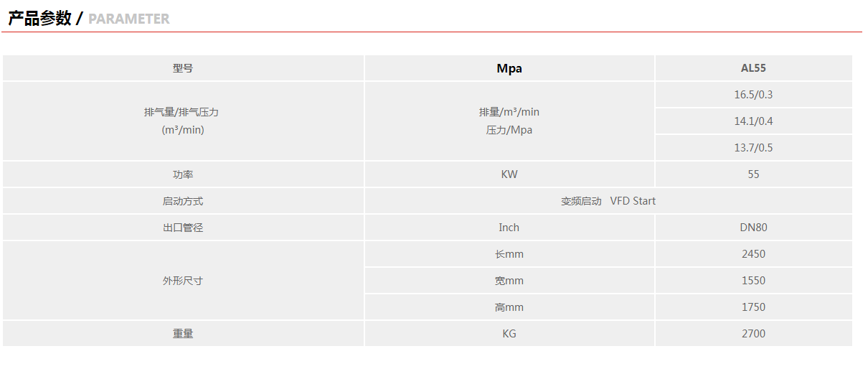This screenshot has width=868, height=369.
Task: Click the 启动方式 row label
Action: 183,201
